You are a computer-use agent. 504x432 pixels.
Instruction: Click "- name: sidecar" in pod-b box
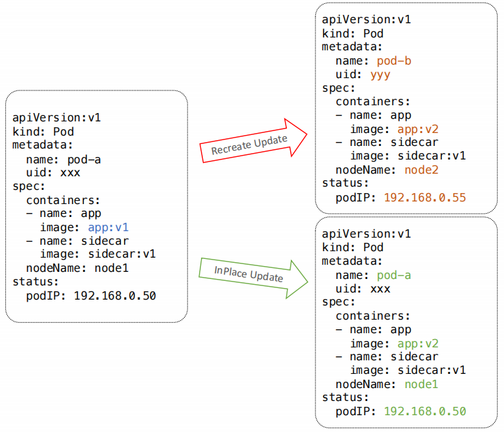[x=387, y=142]
